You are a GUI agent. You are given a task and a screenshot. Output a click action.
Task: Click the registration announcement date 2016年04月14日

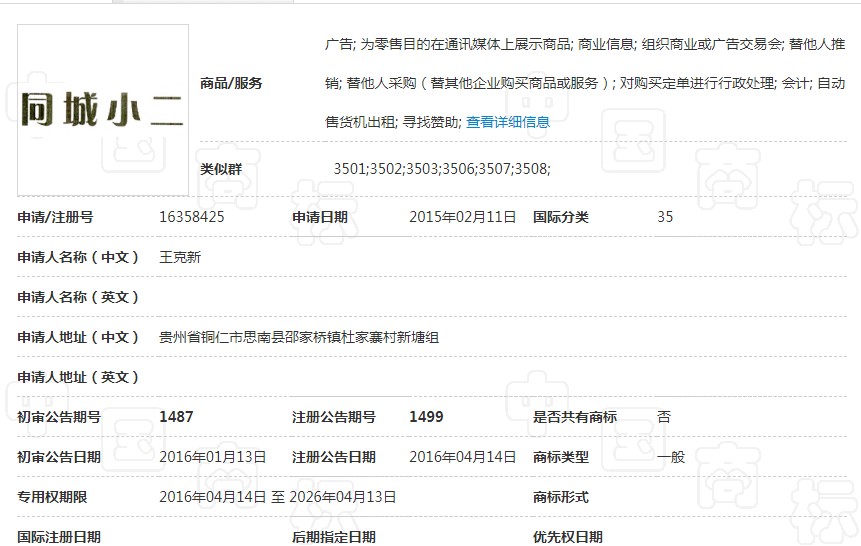[463, 457]
